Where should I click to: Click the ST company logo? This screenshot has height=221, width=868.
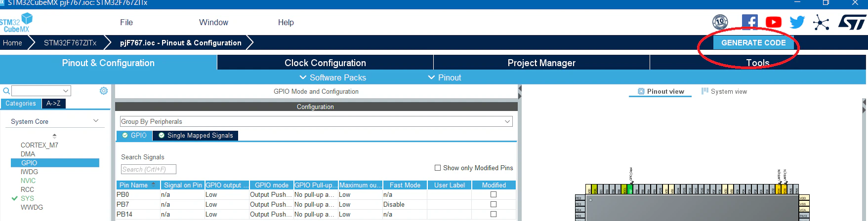[852, 22]
